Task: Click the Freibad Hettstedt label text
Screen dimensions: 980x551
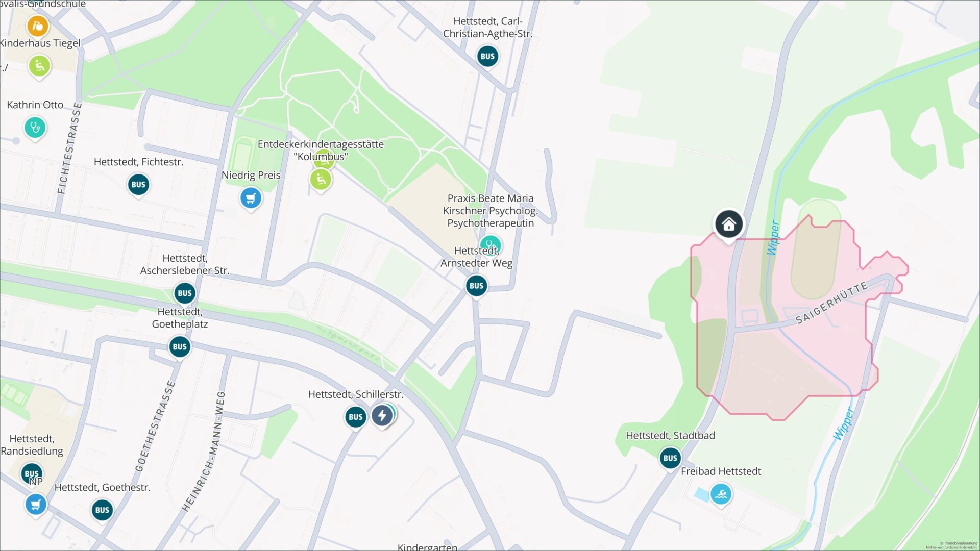Action: coord(721,471)
